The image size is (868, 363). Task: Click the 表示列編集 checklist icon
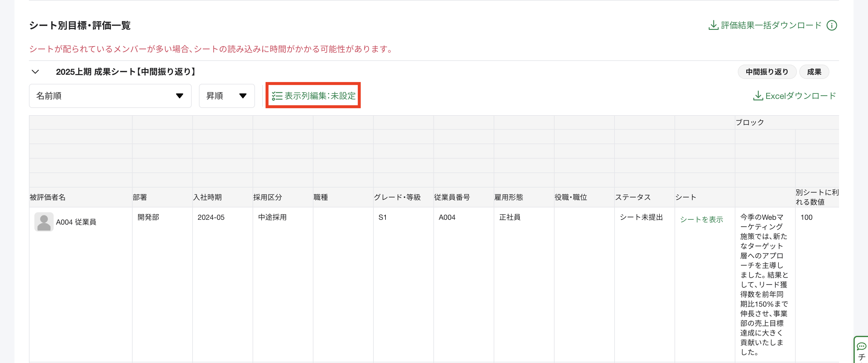277,96
